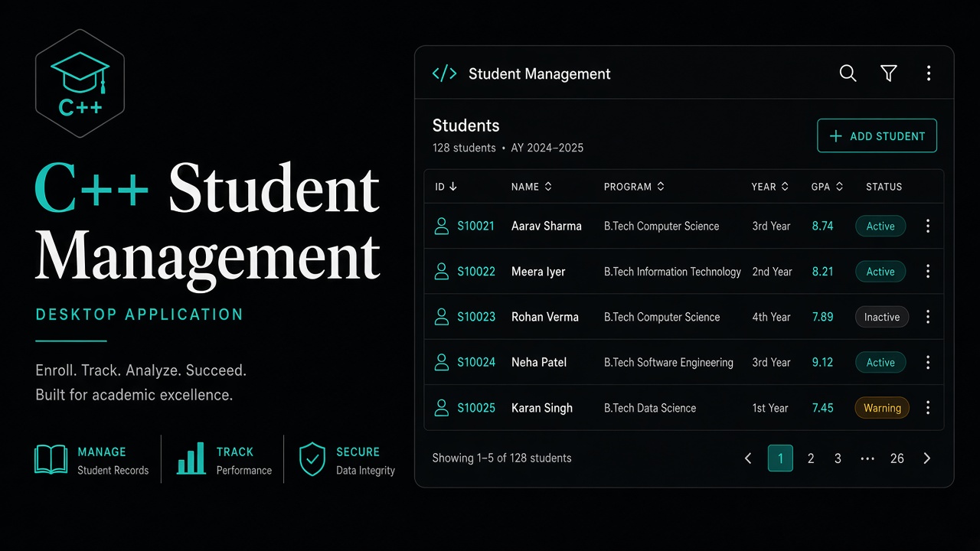Click the user icon beside S10023
Image resolution: width=980 pixels, height=551 pixels.
point(441,317)
